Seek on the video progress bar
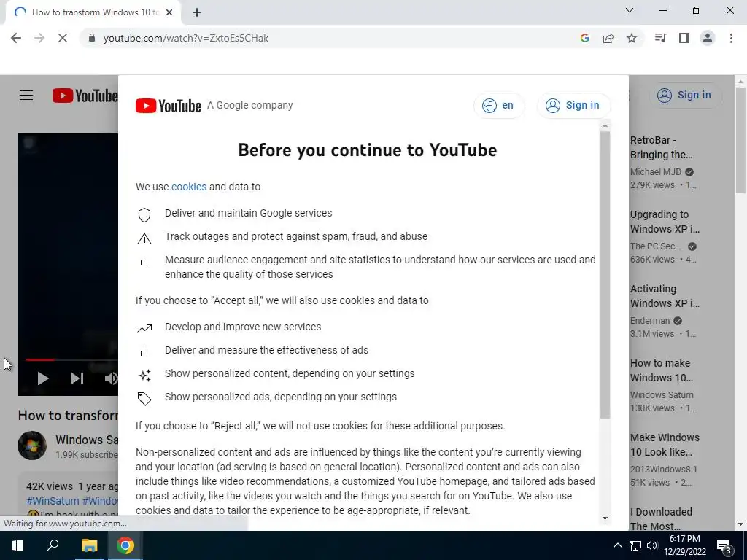The width and height of the screenshot is (747, 560). [x=71, y=360]
